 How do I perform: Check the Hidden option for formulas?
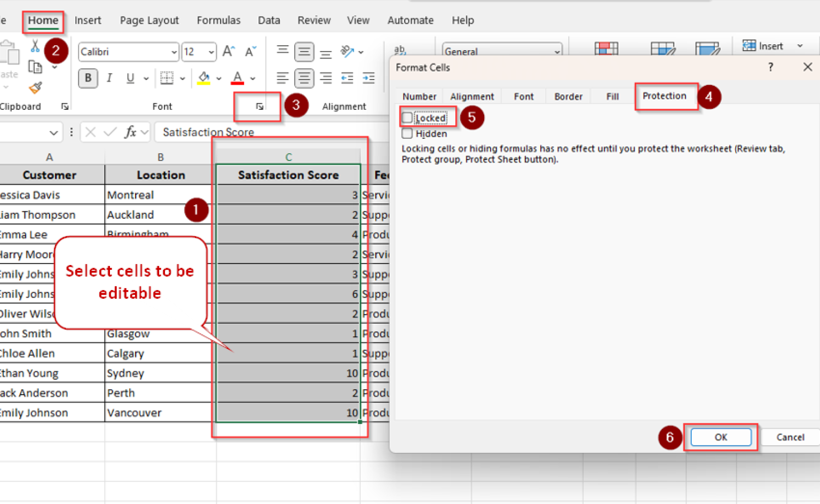(x=407, y=133)
